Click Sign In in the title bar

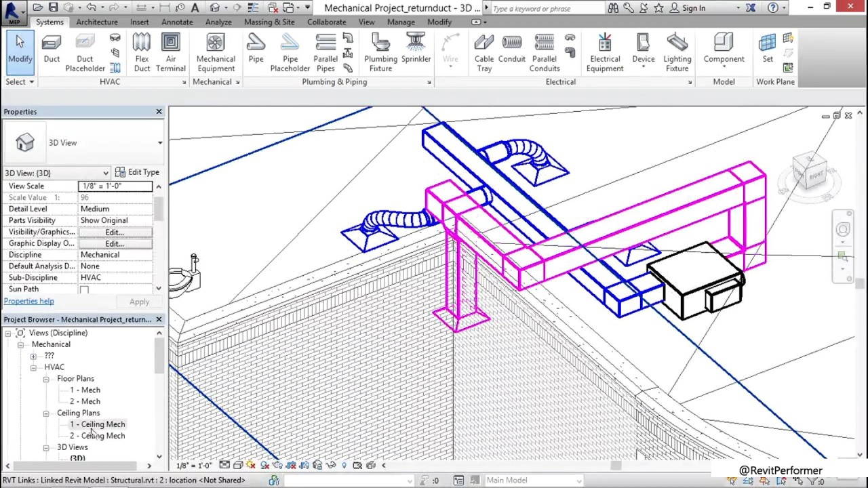(x=688, y=8)
